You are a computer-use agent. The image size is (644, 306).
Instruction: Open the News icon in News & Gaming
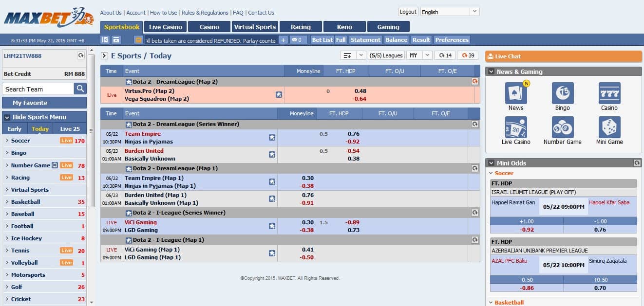coord(516,93)
